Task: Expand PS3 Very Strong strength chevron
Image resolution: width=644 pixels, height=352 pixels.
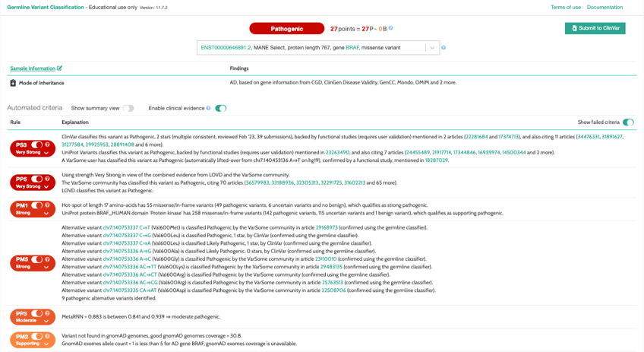Action: pyautogui.click(x=46, y=153)
